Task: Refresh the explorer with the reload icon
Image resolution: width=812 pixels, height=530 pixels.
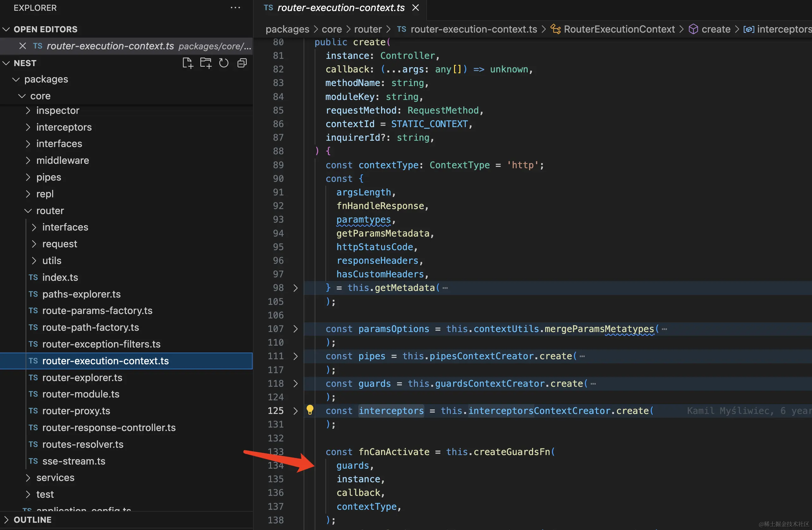Action: [x=224, y=63]
